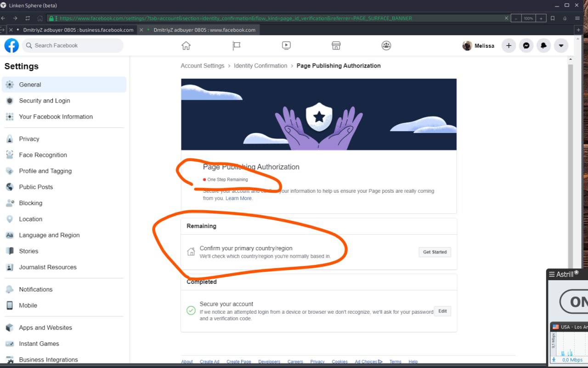This screenshot has height=368, width=588.
Task: Open the Create plus menu
Action: click(x=509, y=46)
